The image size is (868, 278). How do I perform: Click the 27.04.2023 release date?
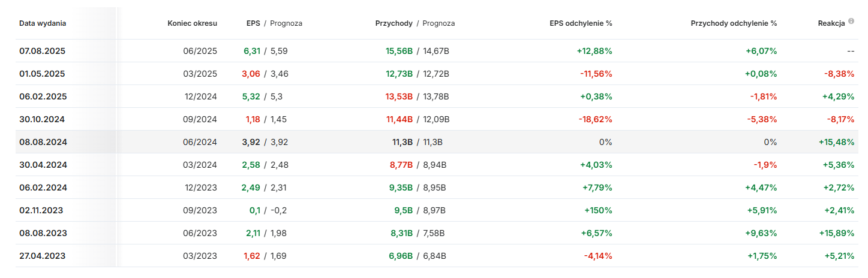[42, 256]
